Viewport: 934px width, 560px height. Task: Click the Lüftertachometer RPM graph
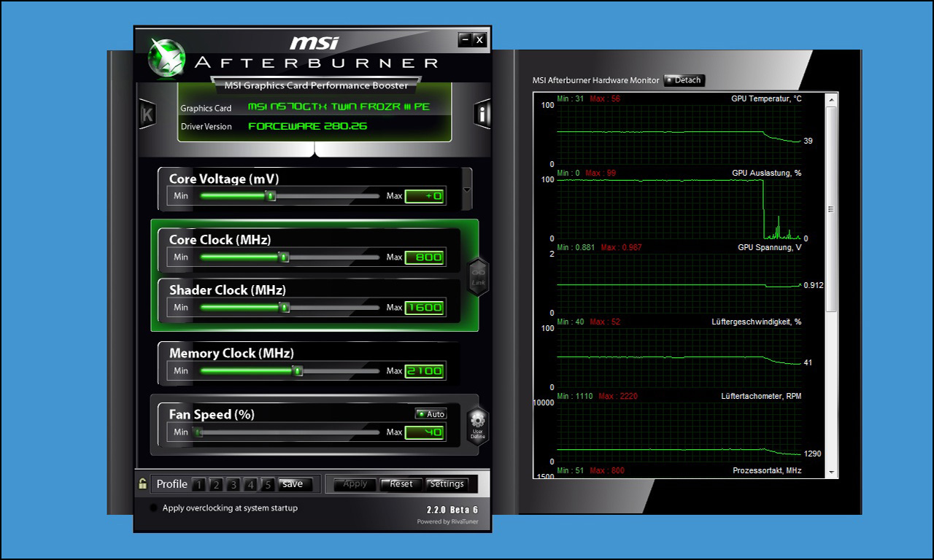[x=679, y=432]
